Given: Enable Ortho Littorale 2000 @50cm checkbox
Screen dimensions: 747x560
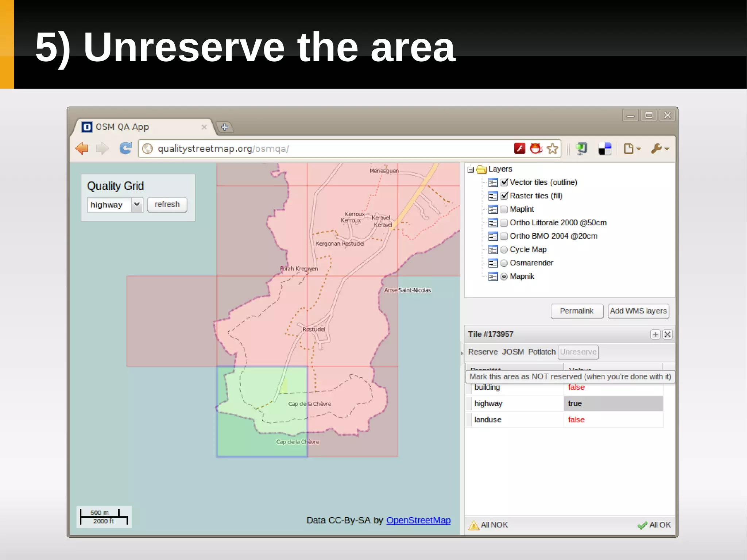Looking at the screenshot, I should tap(504, 223).
